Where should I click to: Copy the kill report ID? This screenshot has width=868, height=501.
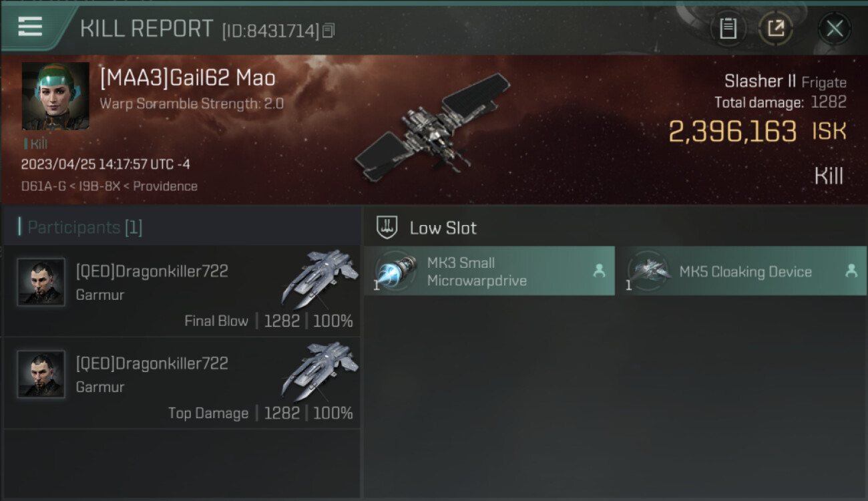[328, 31]
